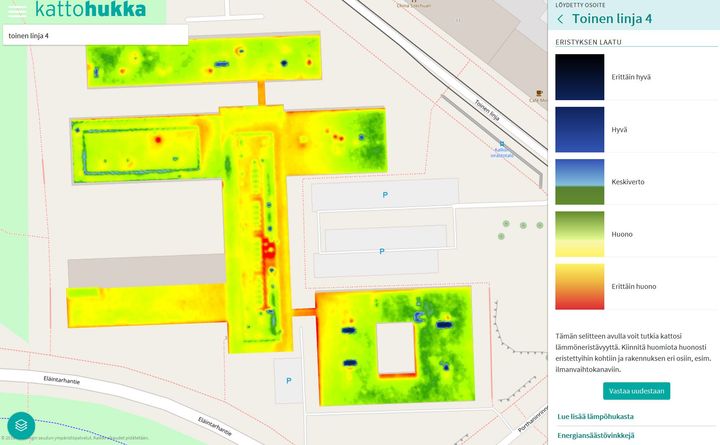This screenshot has width=720, height=445.
Task: Click the Keskiverto legend color swatch
Action: (x=580, y=182)
